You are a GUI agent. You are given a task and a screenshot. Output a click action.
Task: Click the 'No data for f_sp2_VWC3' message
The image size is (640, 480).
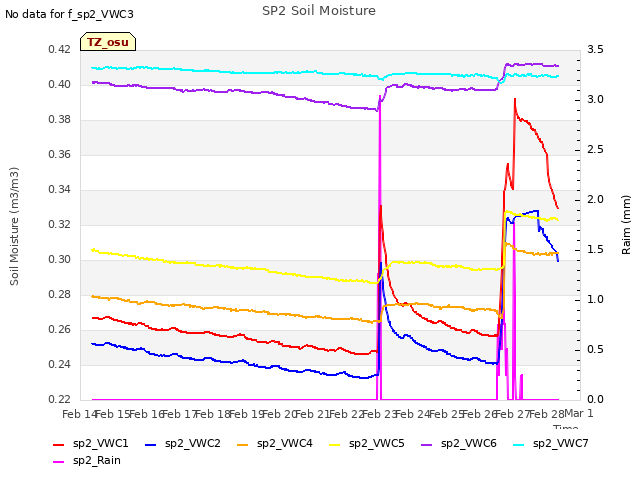[69, 14]
